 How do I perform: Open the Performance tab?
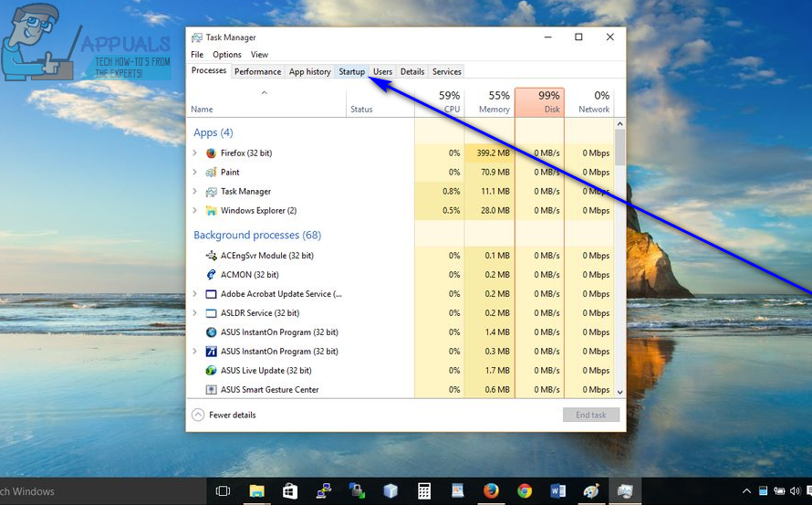click(x=257, y=71)
